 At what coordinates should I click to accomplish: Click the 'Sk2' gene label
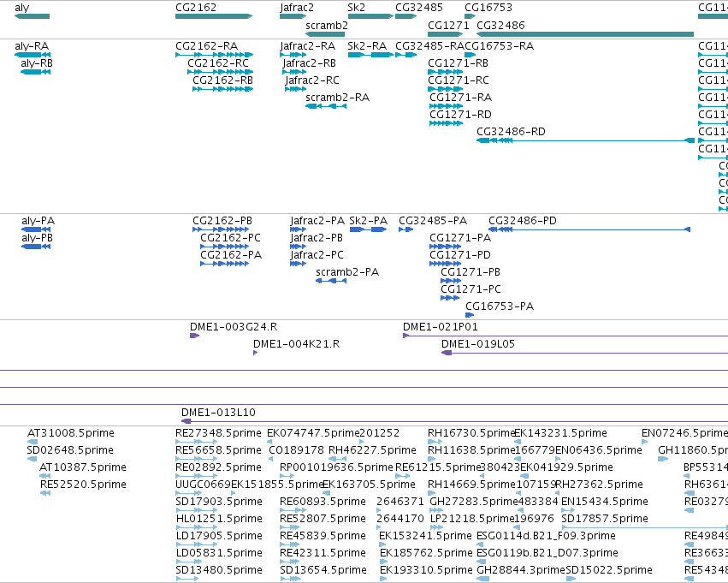[356, 8]
